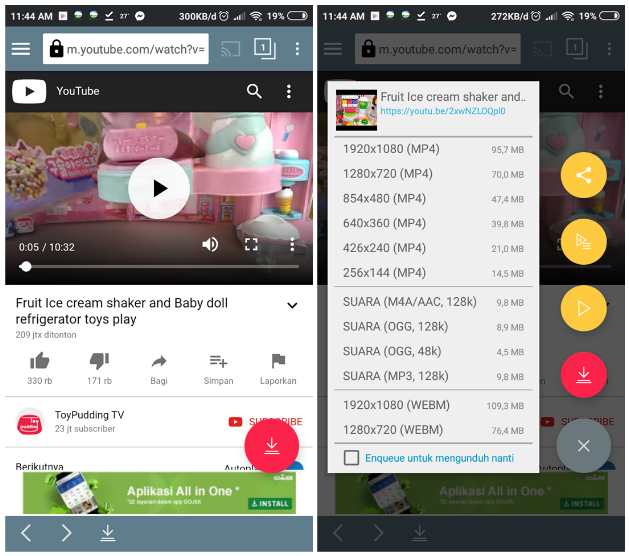The image size is (629, 556).
Task: Select 854x480 (MP4) download option
Action: [x=433, y=199]
